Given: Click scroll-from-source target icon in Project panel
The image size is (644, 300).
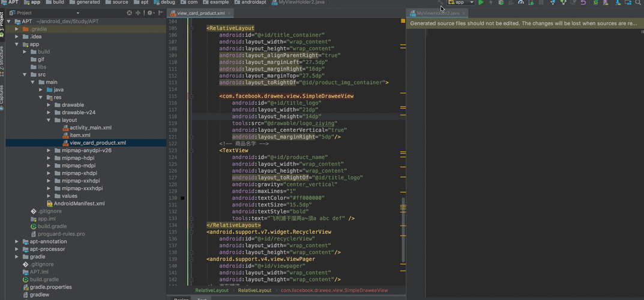Looking at the screenshot, I should [129, 13].
